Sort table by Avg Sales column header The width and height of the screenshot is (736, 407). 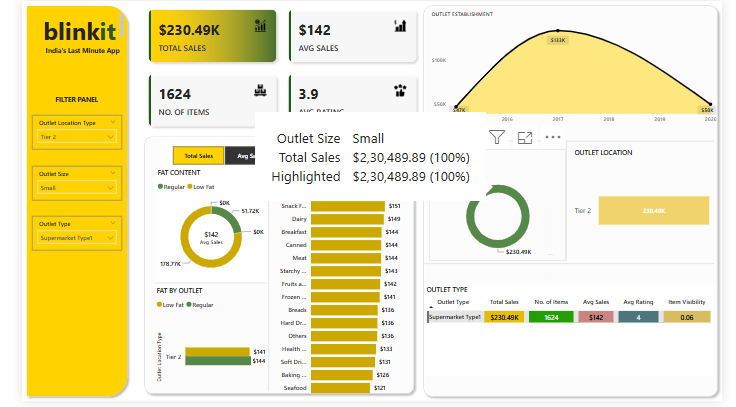pos(596,302)
